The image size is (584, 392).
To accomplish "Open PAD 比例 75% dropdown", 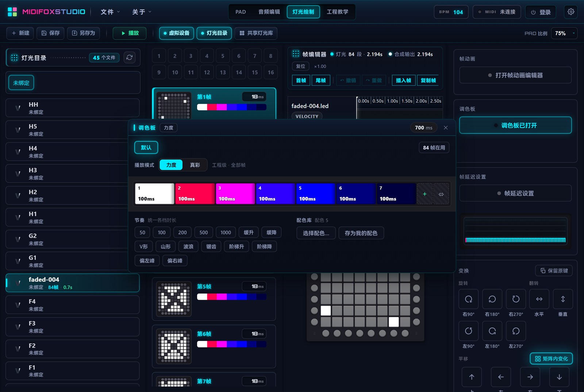I will tap(564, 33).
